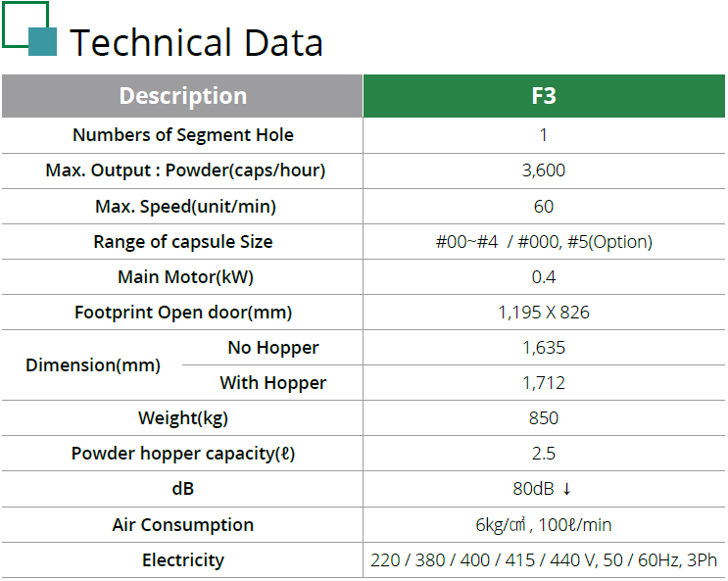This screenshot has width=728, height=581.
Task: Select the No Hopper sub-row label
Action: (x=273, y=348)
